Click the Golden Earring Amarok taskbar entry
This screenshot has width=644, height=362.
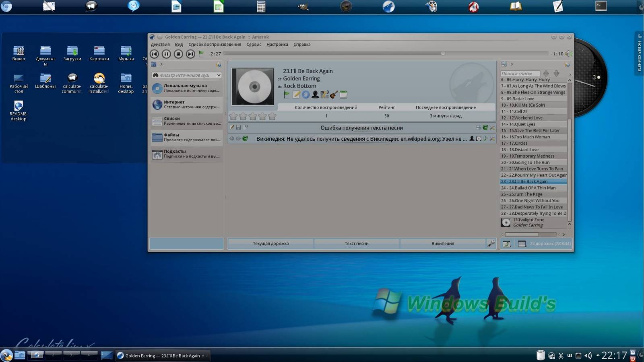pyautogui.click(x=163, y=355)
